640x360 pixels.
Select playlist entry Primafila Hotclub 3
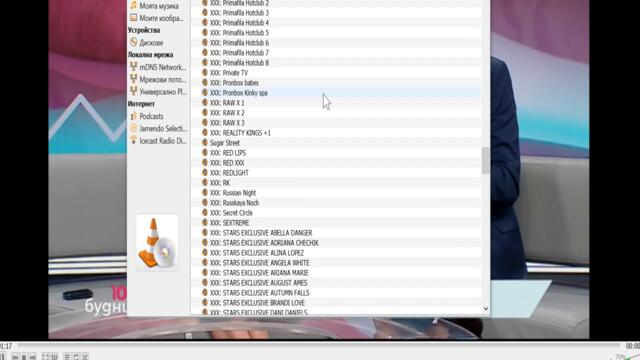pyautogui.click(x=336, y=13)
